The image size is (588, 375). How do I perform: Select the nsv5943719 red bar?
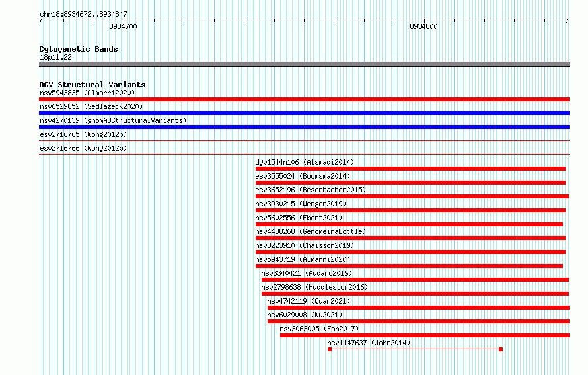409,266
